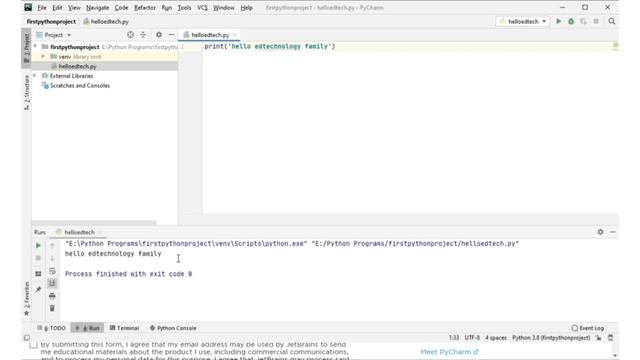Image resolution: width=640 pixels, height=360 pixels.
Task: Open the Refactor menu
Action: tap(145, 7)
